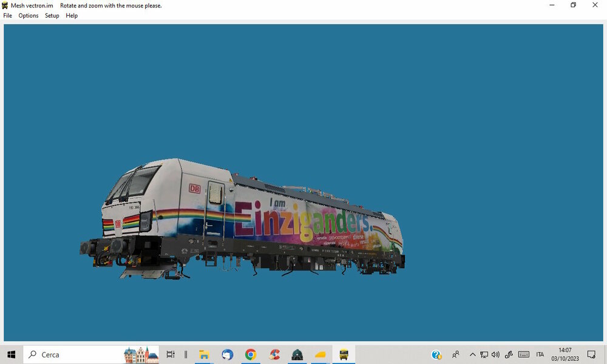Switch the ITA input language indicator
This screenshot has height=364, width=607.
540,354
